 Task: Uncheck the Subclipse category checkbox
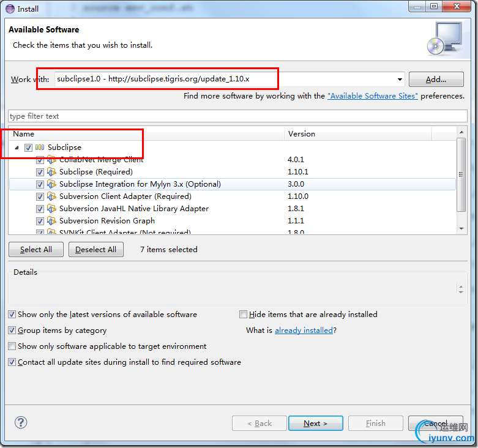tap(28, 148)
